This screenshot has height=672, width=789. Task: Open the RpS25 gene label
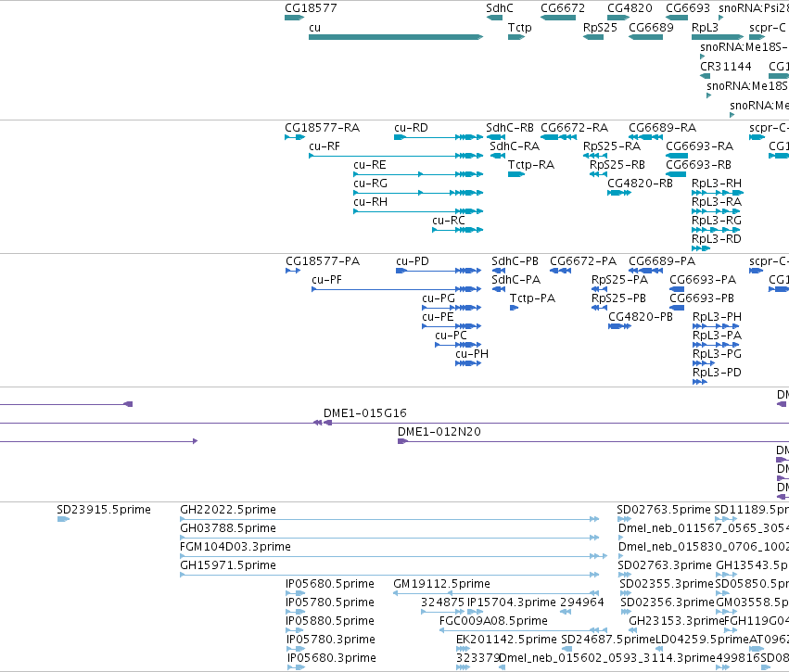(600, 28)
